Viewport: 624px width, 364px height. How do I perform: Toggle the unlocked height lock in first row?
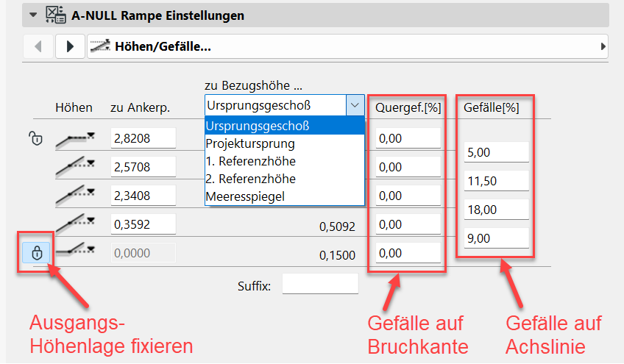pos(35,138)
